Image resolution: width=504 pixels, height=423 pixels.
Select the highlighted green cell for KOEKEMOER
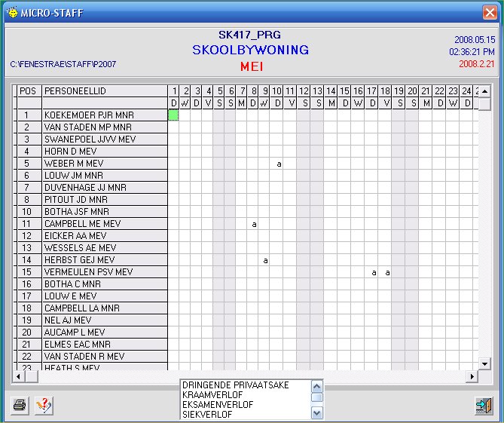pyautogui.click(x=173, y=115)
